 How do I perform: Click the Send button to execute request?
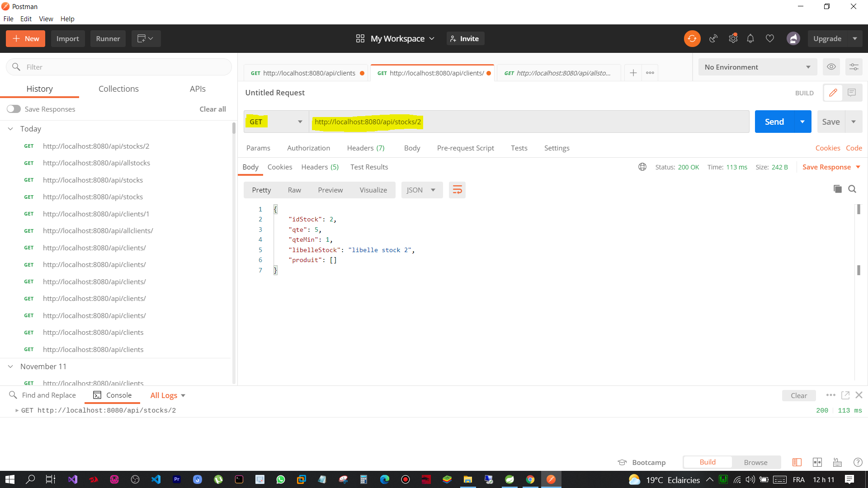point(774,122)
